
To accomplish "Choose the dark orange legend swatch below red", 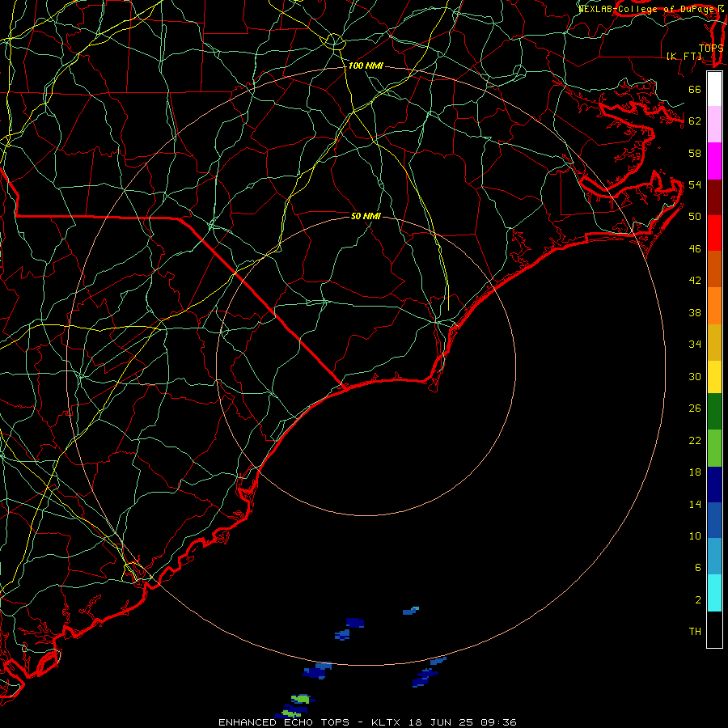I will click(x=714, y=269).
